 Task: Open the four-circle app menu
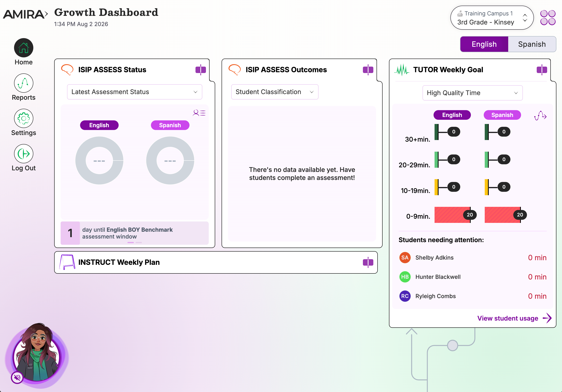tap(548, 17)
